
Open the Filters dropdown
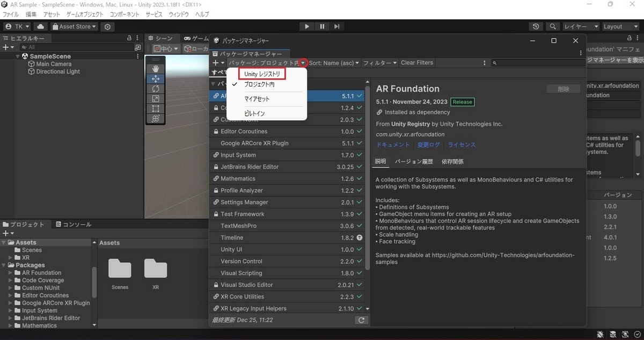pos(380,63)
